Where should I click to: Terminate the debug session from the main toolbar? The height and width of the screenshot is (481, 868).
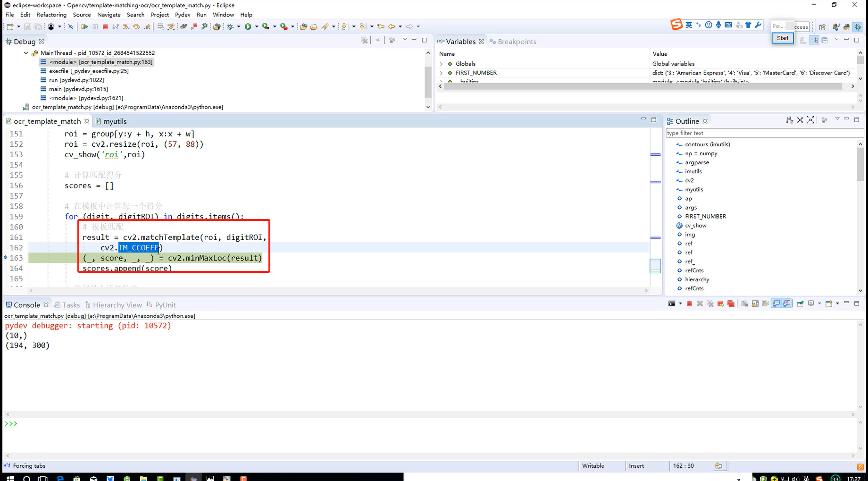tap(106, 26)
